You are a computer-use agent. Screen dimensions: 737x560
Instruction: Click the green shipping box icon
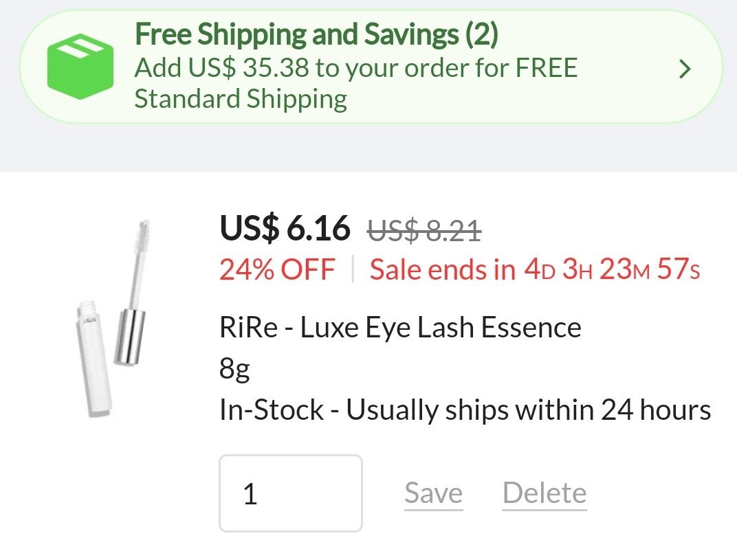[80, 67]
